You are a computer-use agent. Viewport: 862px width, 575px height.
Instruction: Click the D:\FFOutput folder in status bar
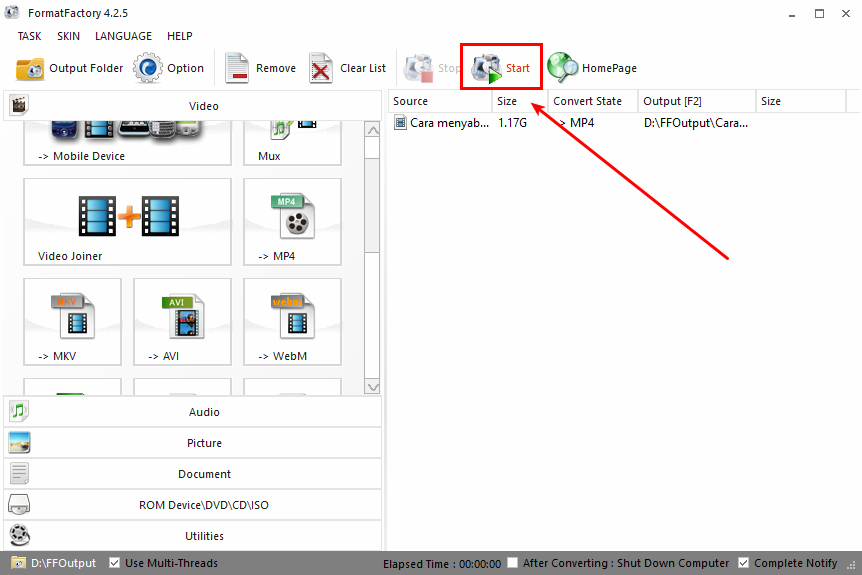point(54,563)
